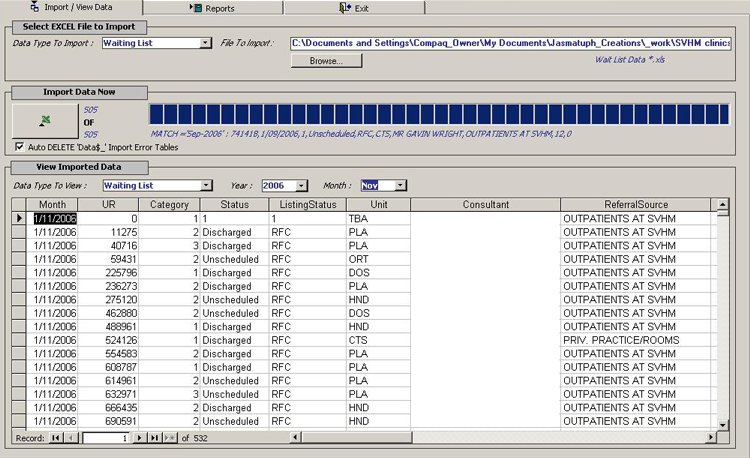Click the ORT unit cell

(x=379, y=259)
